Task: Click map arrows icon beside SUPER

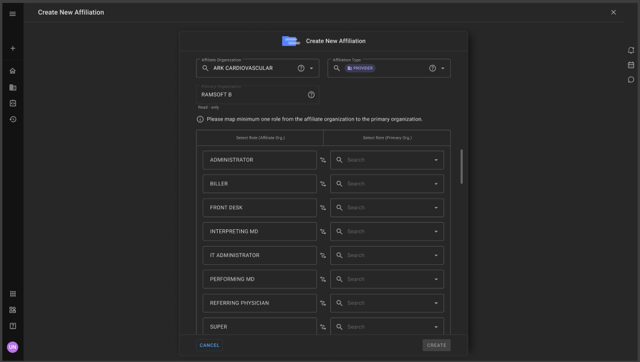Action: tap(323, 327)
